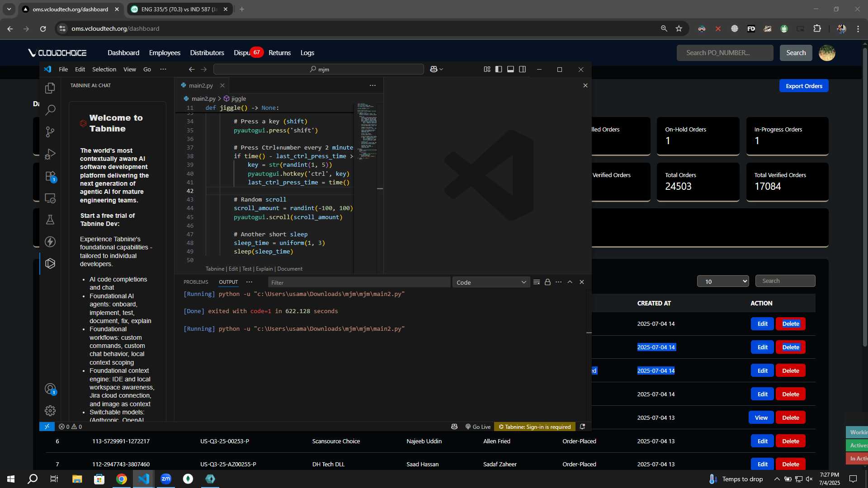Maximize the panel size with the chevron

(x=570, y=282)
